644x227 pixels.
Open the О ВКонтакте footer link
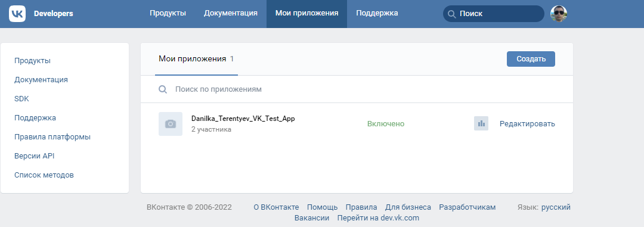pyautogui.click(x=277, y=207)
